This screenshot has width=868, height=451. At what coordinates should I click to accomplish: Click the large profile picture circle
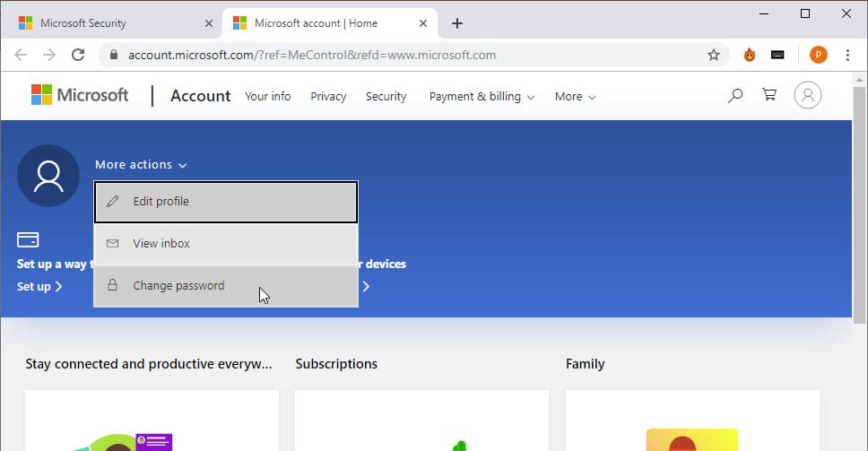point(48,176)
